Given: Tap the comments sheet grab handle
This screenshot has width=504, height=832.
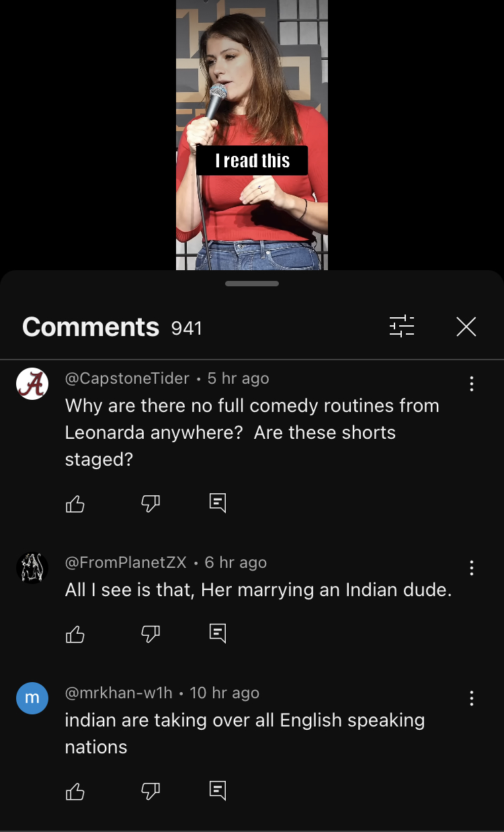Looking at the screenshot, I should pos(252,284).
